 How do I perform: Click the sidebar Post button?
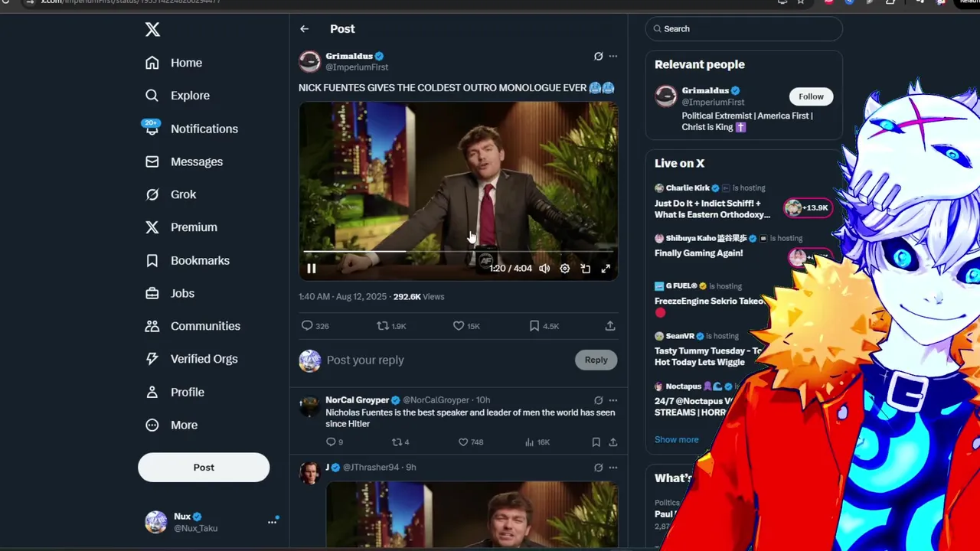(204, 468)
